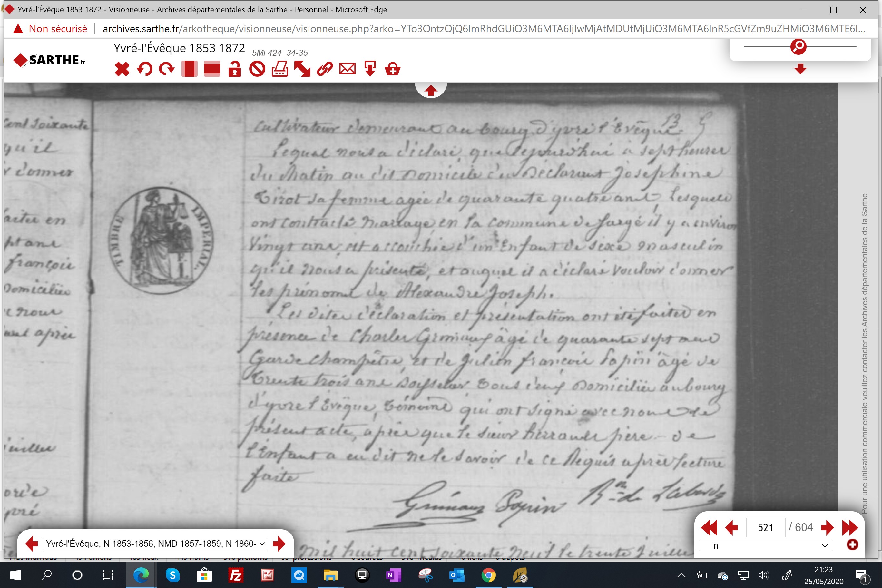Print the document with printer icon
Image resolution: width=882 pixels, height=588 pixels.
pos(280,69)
